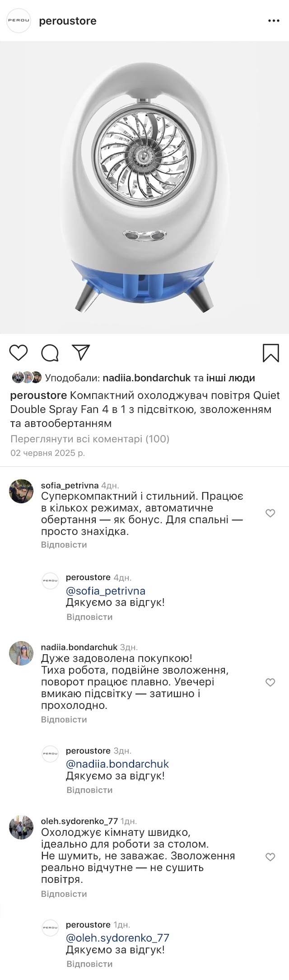Expand all 100 comments
The width and height of the screenshot is (289, 980).
[89, 439]
